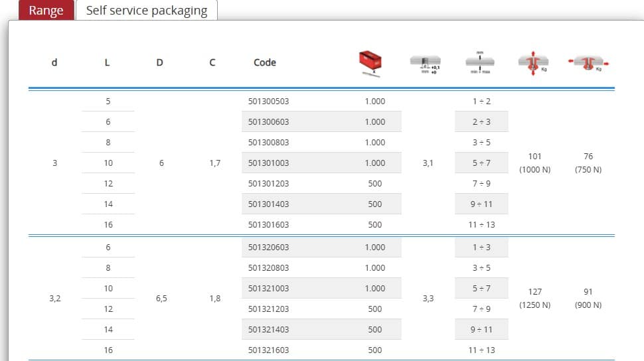644x361 pixels.
Task: Click the tensile strength Kg icon
Action: pyautogui.click(x=533, y=64)
